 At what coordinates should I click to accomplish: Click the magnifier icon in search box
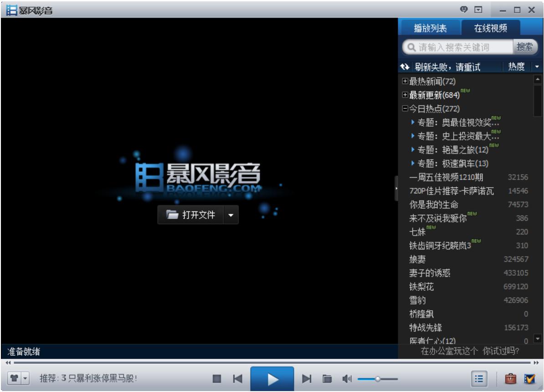[411, 47]
